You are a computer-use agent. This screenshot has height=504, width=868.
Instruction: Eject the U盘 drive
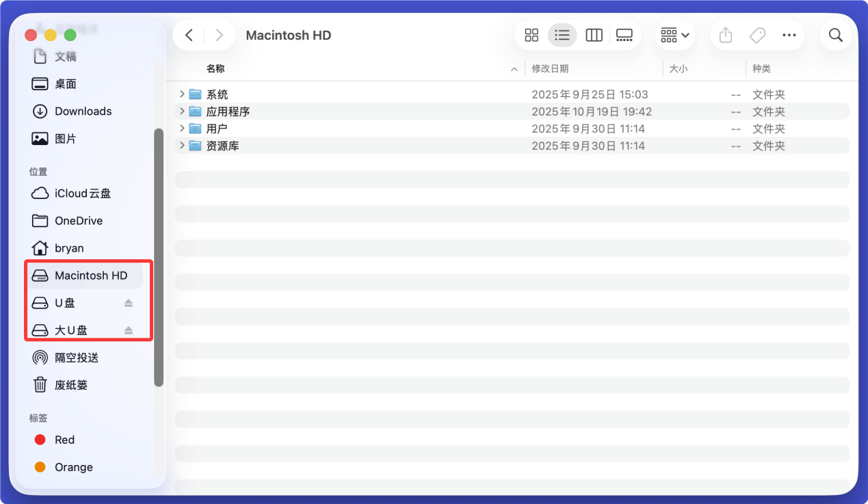(x=128, y=303)
